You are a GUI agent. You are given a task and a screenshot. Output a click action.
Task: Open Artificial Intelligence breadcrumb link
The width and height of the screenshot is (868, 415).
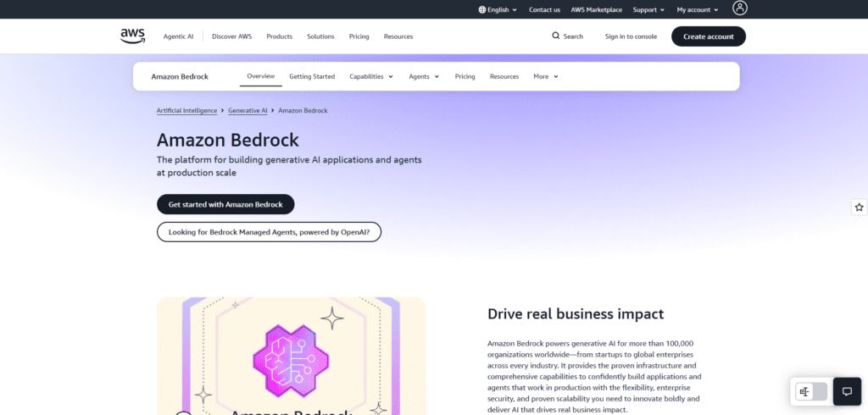(186, 111)
